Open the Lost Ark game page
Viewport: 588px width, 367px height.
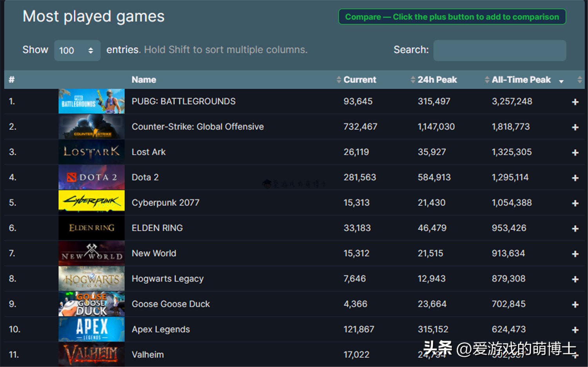click(x=149, y=152)
